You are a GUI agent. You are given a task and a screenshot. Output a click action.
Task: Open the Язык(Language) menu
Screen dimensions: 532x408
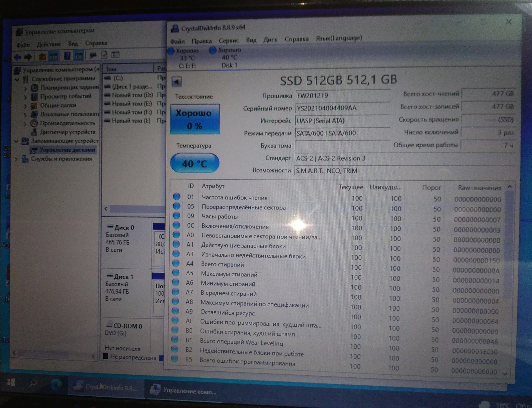(338, 38)
